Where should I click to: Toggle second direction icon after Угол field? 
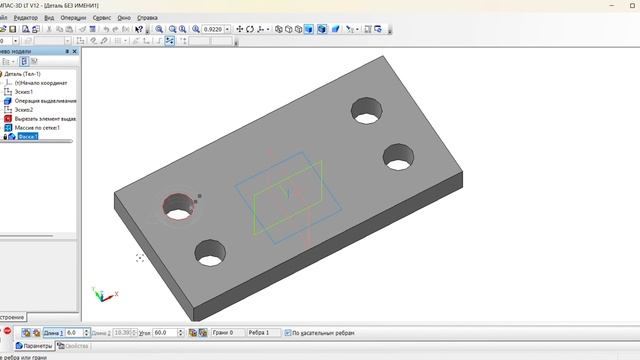coord(203,333)
